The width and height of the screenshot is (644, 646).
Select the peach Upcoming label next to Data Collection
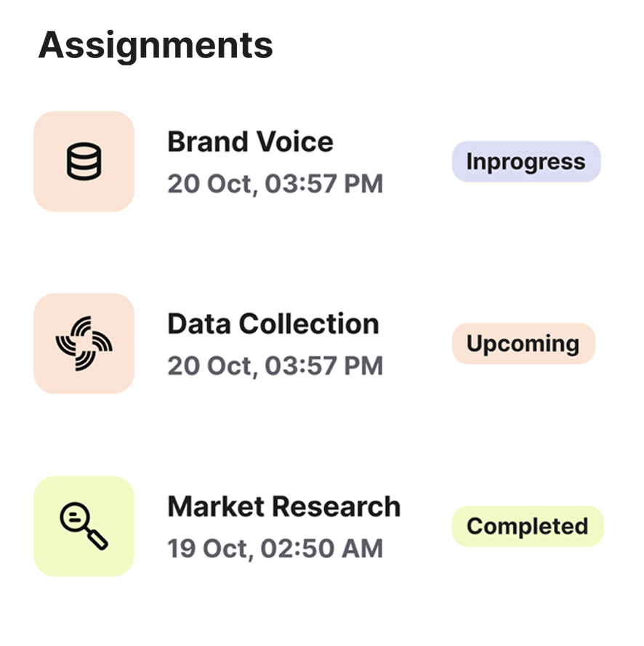point(523,344)
